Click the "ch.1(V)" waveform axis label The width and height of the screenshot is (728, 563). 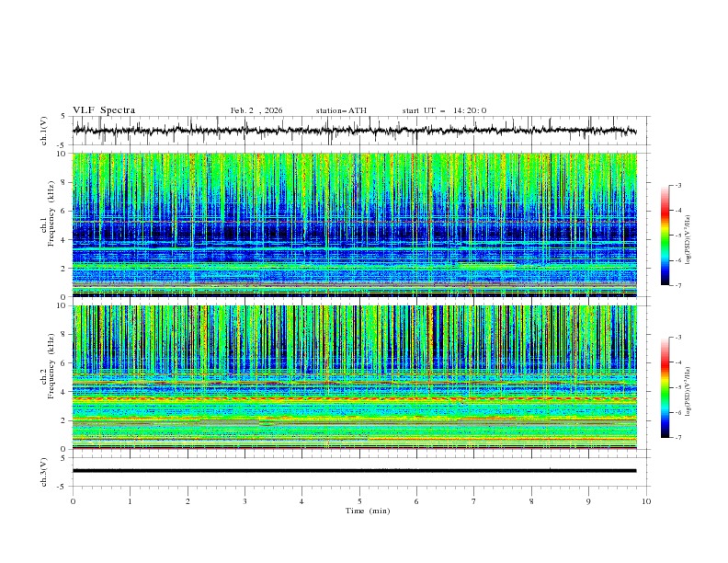(43, 131)
